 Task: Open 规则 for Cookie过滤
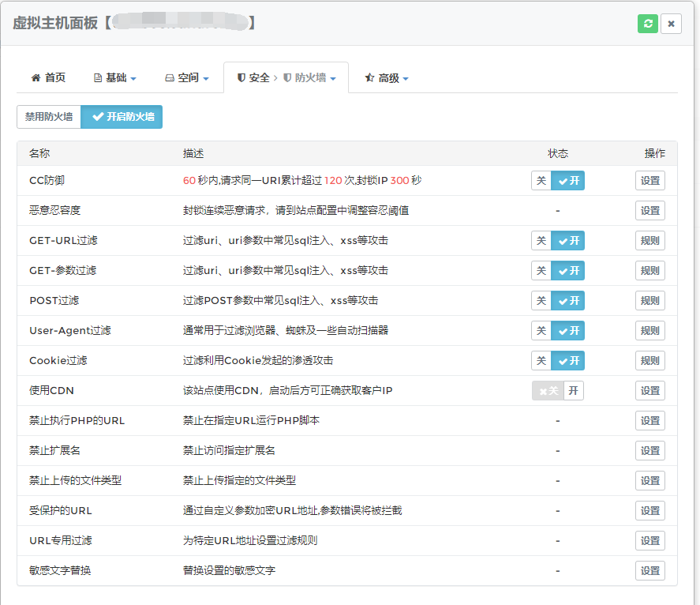pos(650,360)
